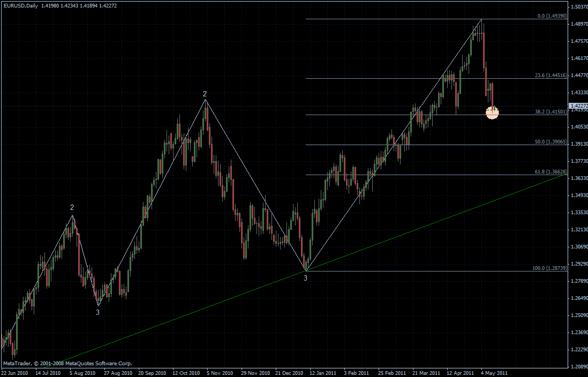Click 1.30690 on the price axis
The image size is (588, 377).
579,246
